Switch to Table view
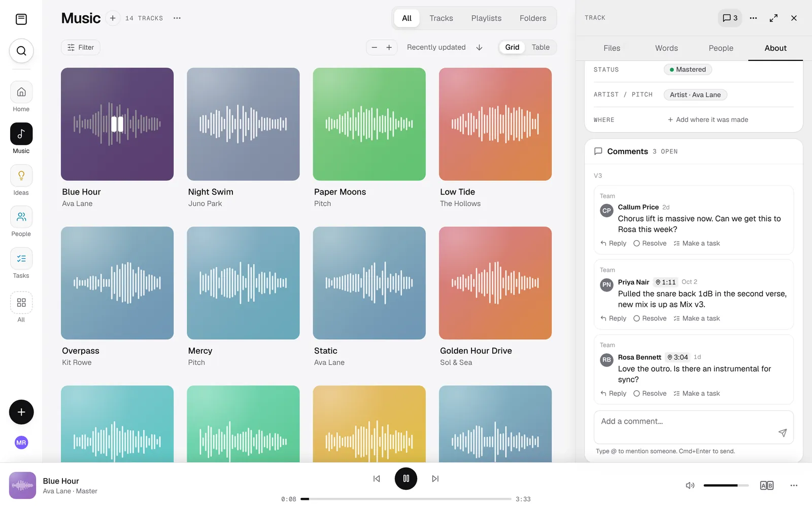 click(540, 47)
